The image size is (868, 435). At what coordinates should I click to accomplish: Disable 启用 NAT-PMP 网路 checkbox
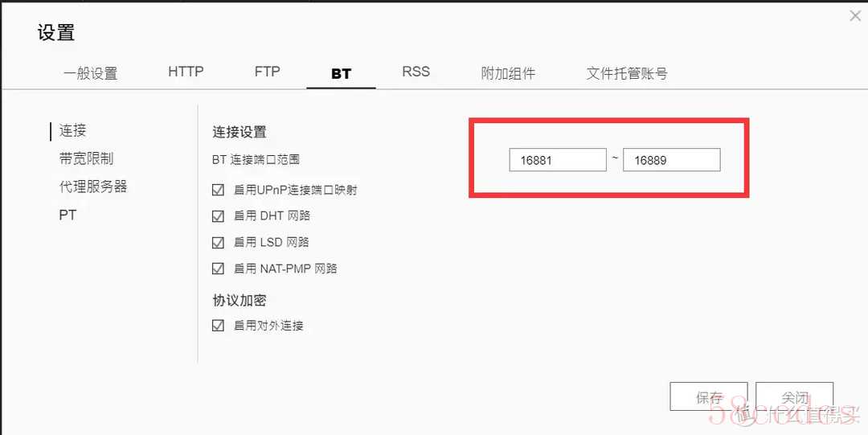218,269
